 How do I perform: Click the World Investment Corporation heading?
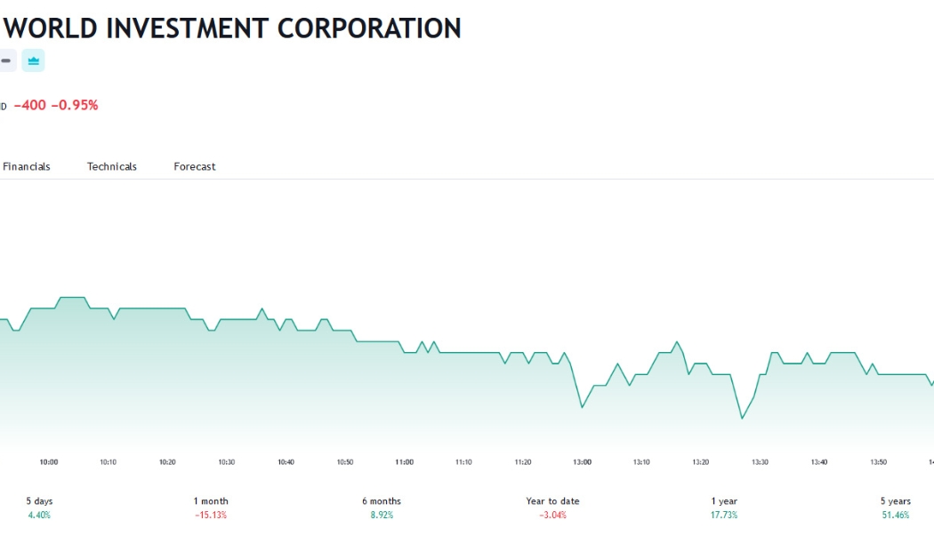(231, 28)
